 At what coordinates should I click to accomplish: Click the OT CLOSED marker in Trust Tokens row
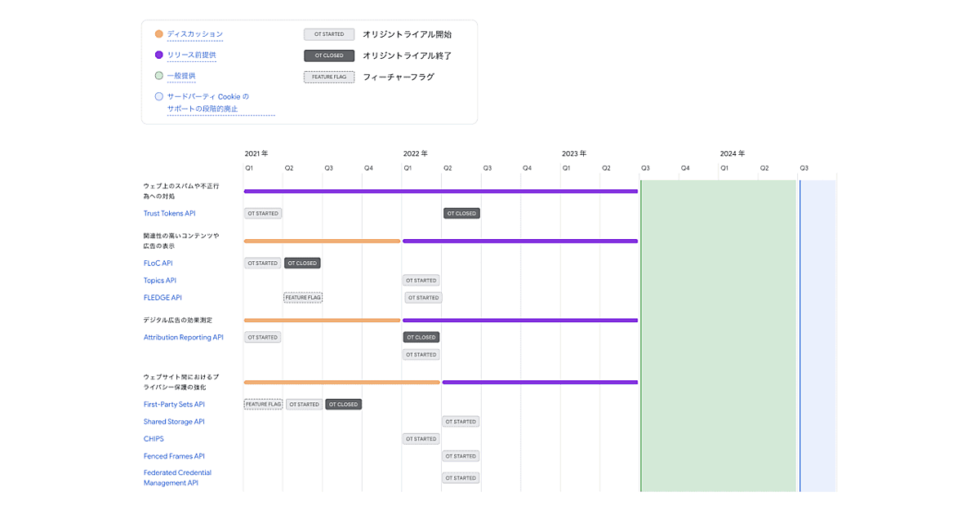pyautogui.click(x=461, y=214)
